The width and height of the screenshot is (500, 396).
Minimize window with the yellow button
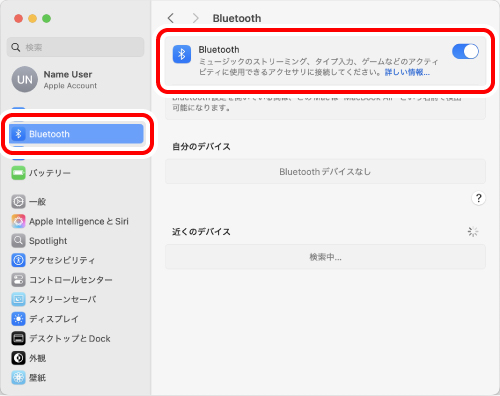pyautogui.click(x=32, y=19)
